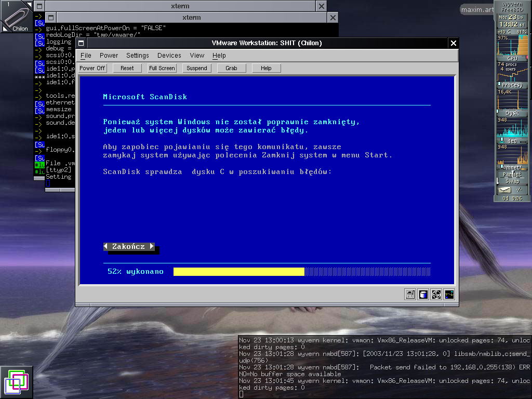Open the Power menu

[109, 56]
